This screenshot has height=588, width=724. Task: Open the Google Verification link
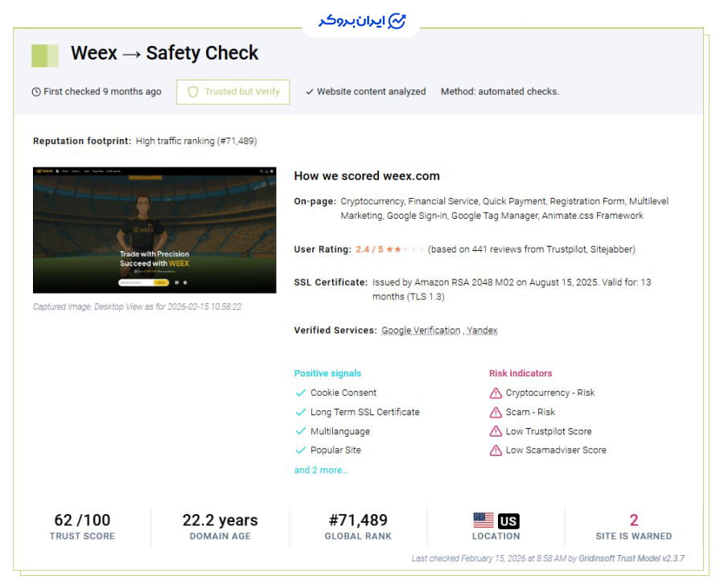point(421,331)
